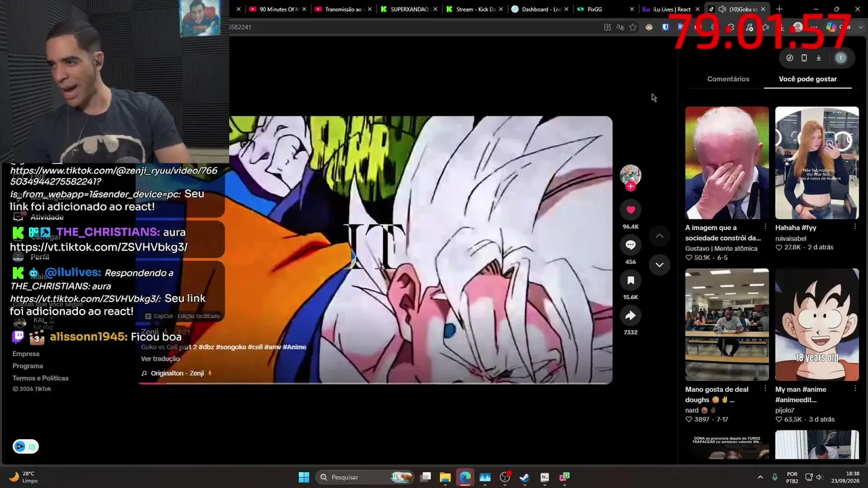Open the Originalton - Zenji sound link
Viewport: 868px width, 488px height.
click(176, 373)
